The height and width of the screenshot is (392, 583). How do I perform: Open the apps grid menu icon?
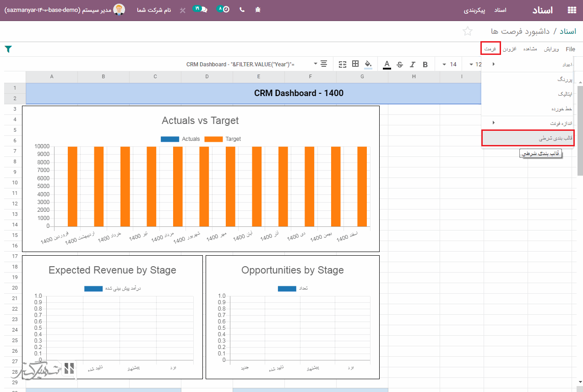(572, 10)
